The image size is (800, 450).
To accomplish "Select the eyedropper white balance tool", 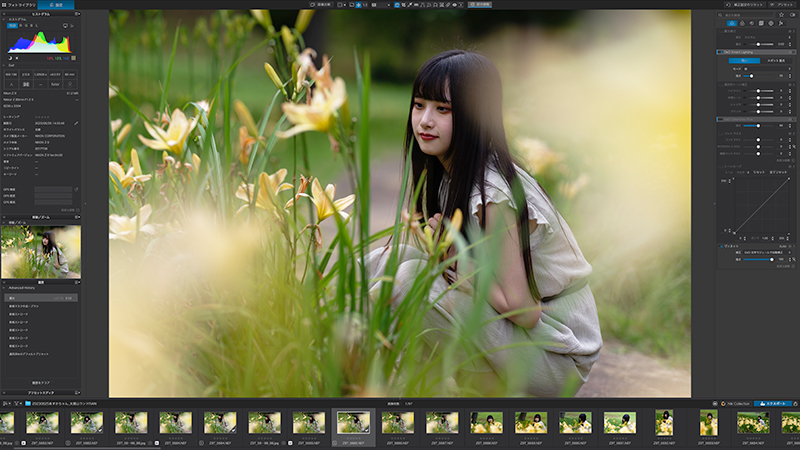I will [x=410, y=5].
